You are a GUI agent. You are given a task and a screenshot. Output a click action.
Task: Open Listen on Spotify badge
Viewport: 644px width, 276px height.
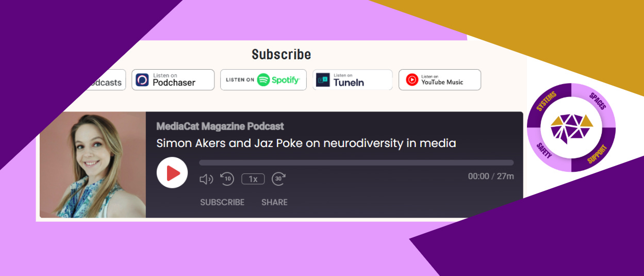(263, 80)
